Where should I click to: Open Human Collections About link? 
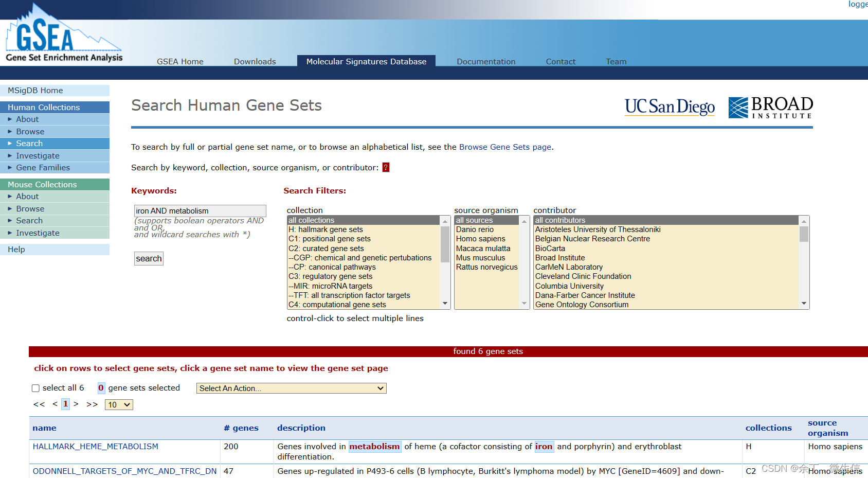click(55, 119)
